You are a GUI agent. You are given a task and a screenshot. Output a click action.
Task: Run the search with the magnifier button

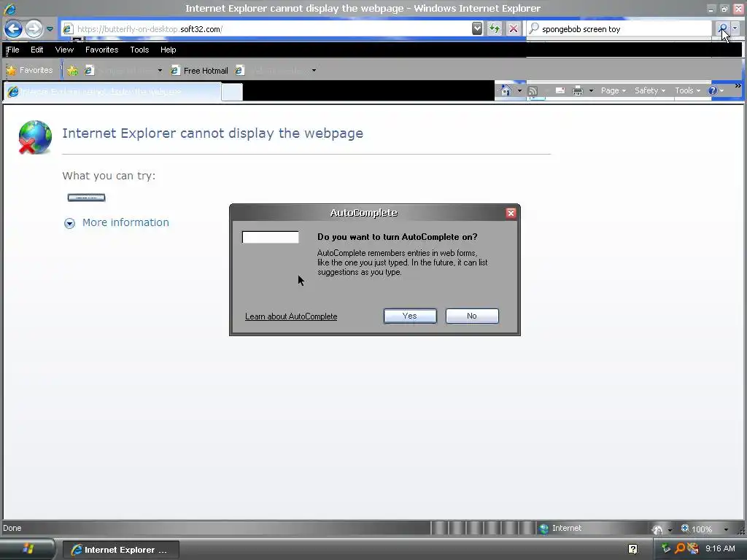click(x=723, y=28)
